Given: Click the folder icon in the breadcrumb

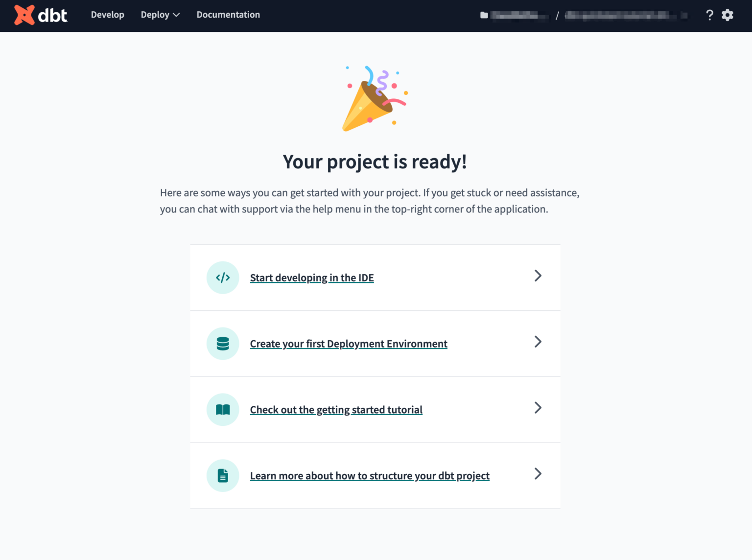Looking at the screenshot, I should point(484,15).
